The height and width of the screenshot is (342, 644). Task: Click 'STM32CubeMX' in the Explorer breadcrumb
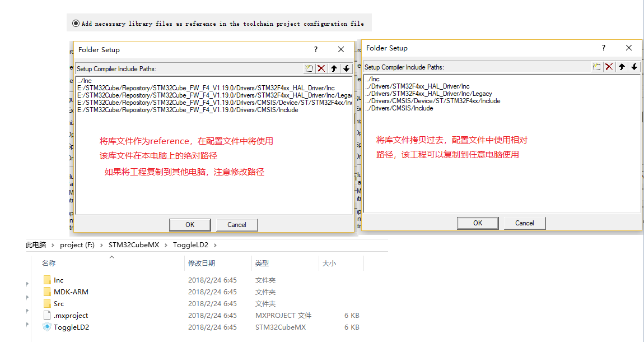coord(134,245)
